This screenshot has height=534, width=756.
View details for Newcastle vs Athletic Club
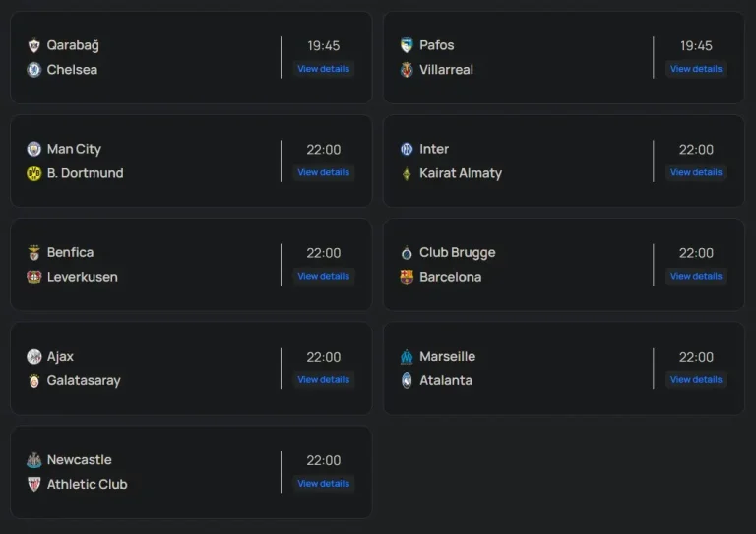[x=323, y=484]
